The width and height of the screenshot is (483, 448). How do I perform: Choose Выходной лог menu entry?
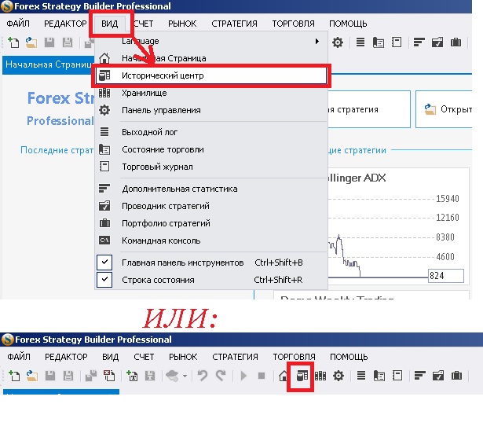coord(211,132)
